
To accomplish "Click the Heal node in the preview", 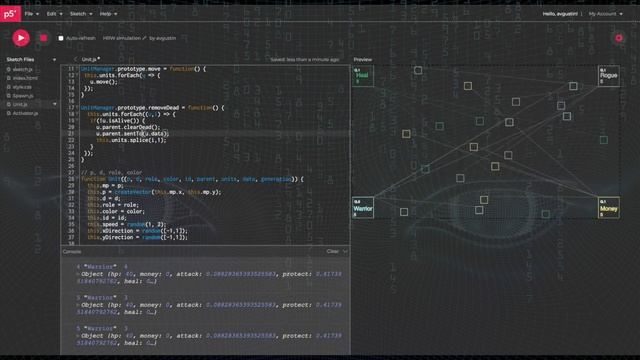I will pyautogui.click(x=362, y=76).
